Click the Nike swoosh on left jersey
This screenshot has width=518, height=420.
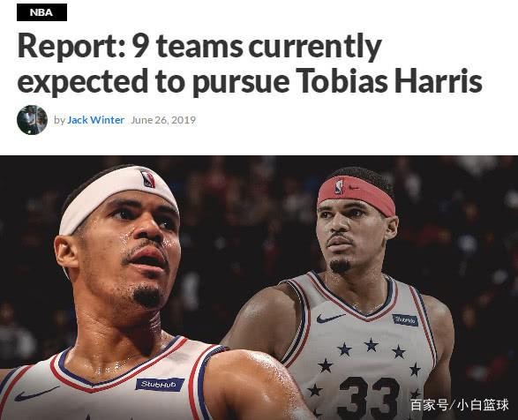point(36,394)
